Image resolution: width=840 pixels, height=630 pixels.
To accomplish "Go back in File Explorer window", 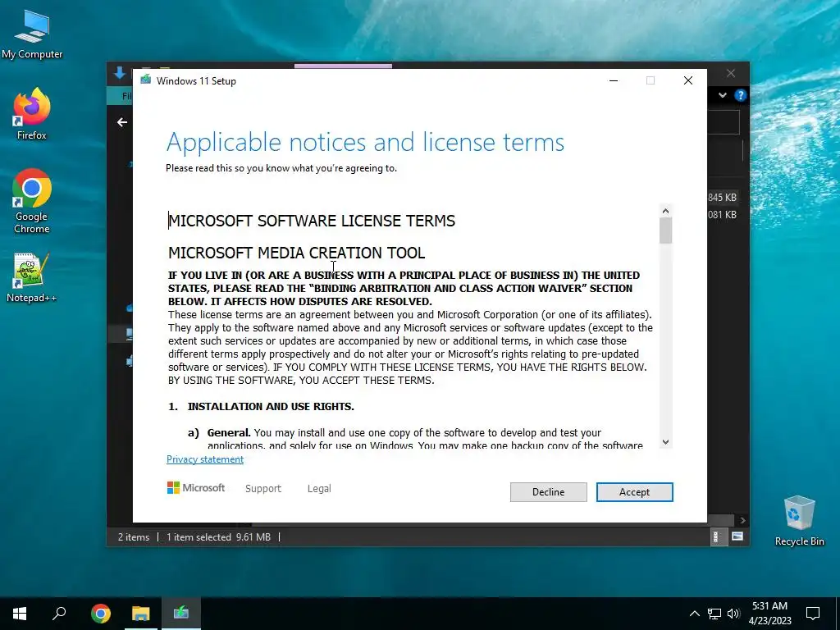I will tap(122, 122).
